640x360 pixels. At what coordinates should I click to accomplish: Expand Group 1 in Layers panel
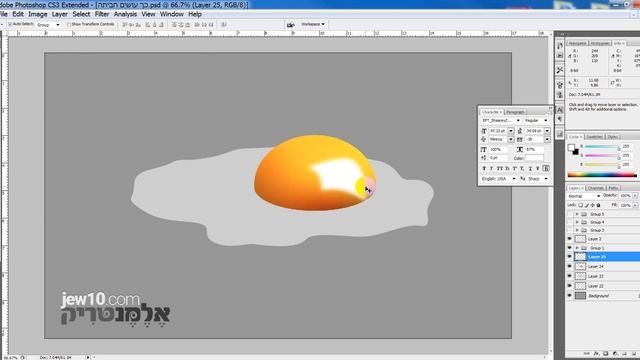pyautogui.click(x=577, y=248)
